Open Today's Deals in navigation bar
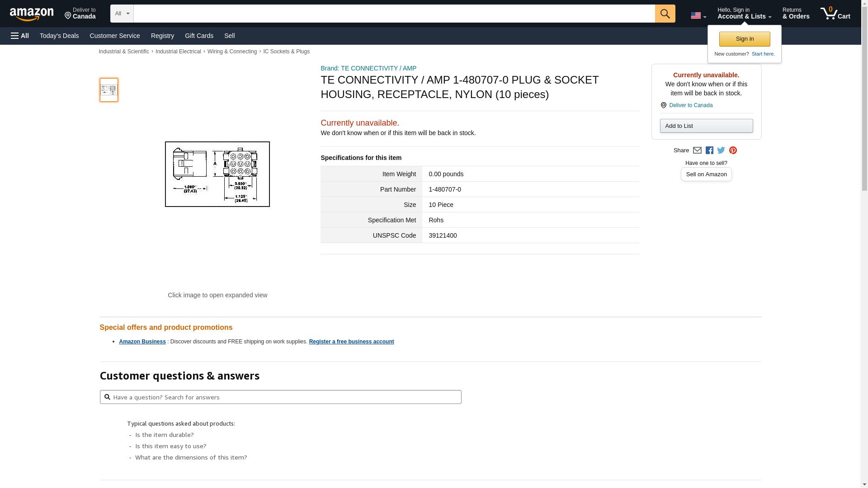Image resolution: width=868 pixels, height=488 pixels. tap(59, 36)
